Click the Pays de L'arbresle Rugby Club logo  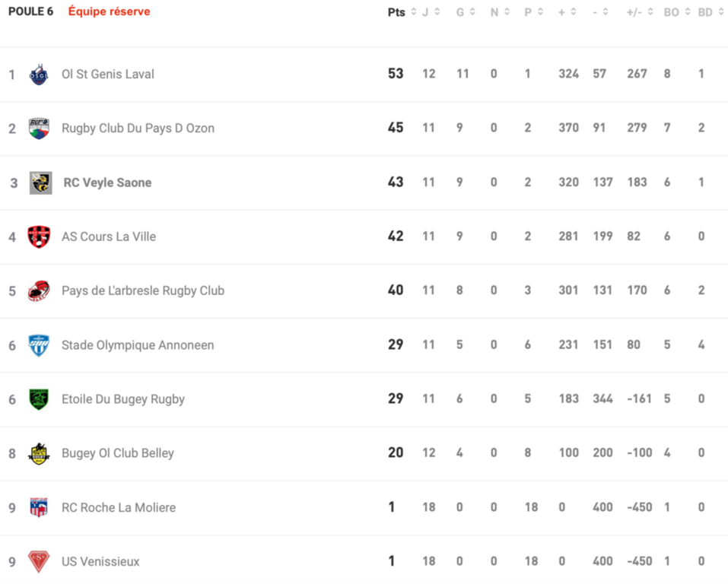pyautogui.click(x=39, y=291)
